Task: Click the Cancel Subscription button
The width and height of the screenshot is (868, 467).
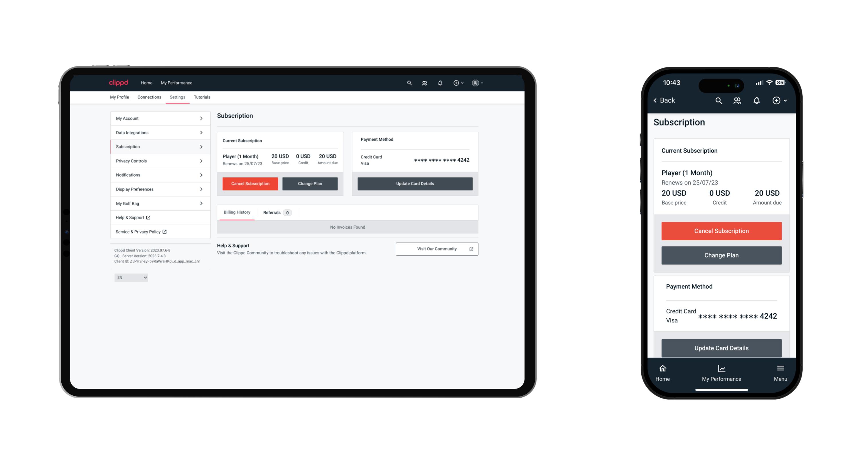Action: (x=250, y=183)
